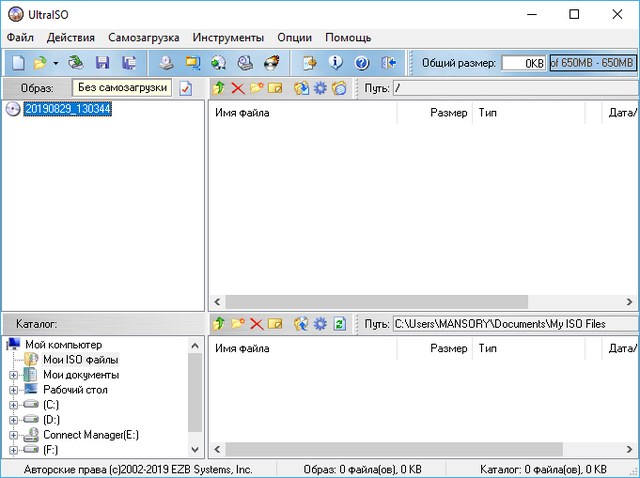Viewport: 640px width, 478px height.
Task: Expand the (C:) drive tree node
Action: [14, 405]
